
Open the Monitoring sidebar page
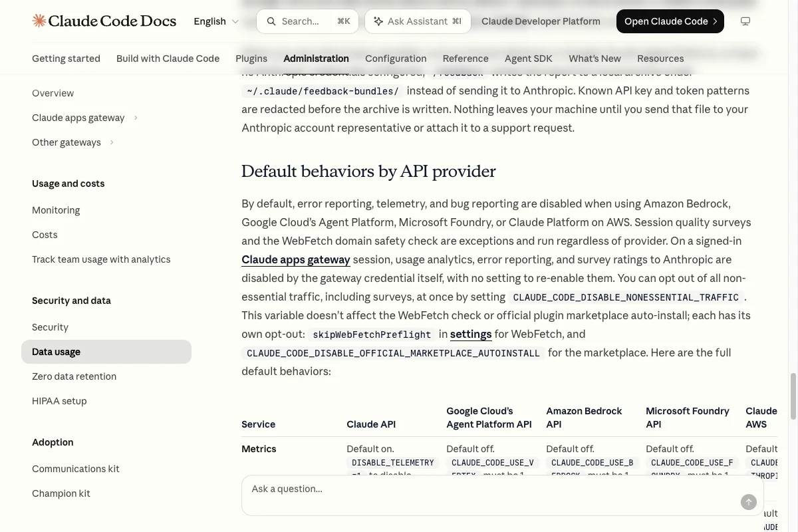(x=56, y=210)
